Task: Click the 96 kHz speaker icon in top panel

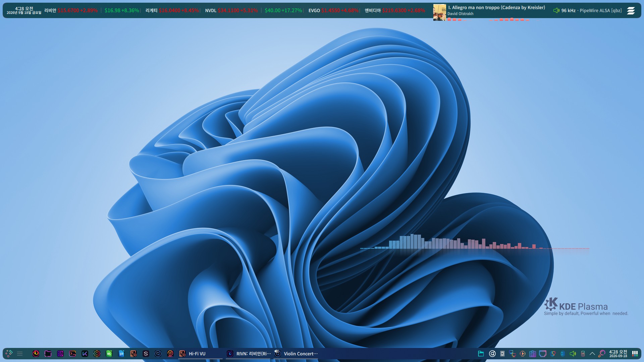Action: coord(556,10)
